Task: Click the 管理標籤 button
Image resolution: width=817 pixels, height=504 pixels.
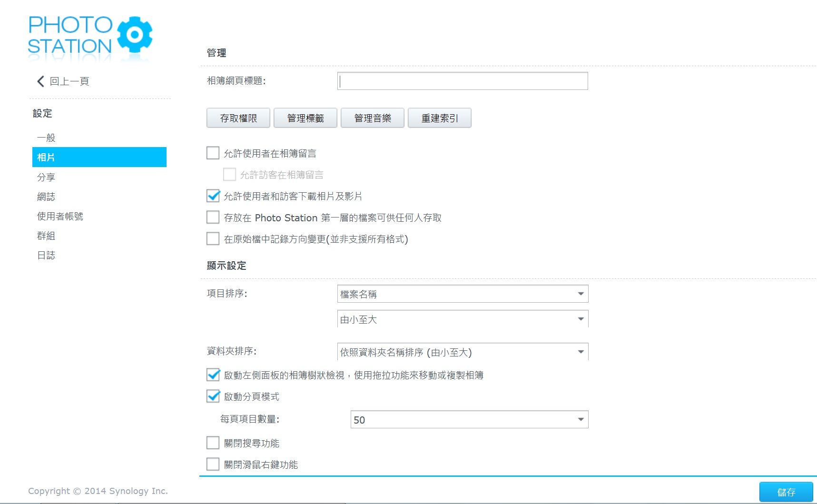Action: 305,118
